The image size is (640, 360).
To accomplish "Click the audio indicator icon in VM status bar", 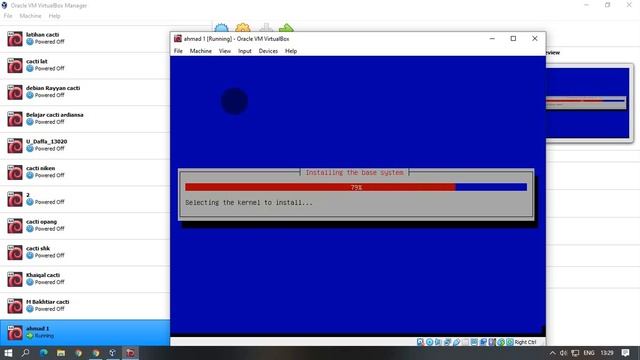I will (438, 342).
